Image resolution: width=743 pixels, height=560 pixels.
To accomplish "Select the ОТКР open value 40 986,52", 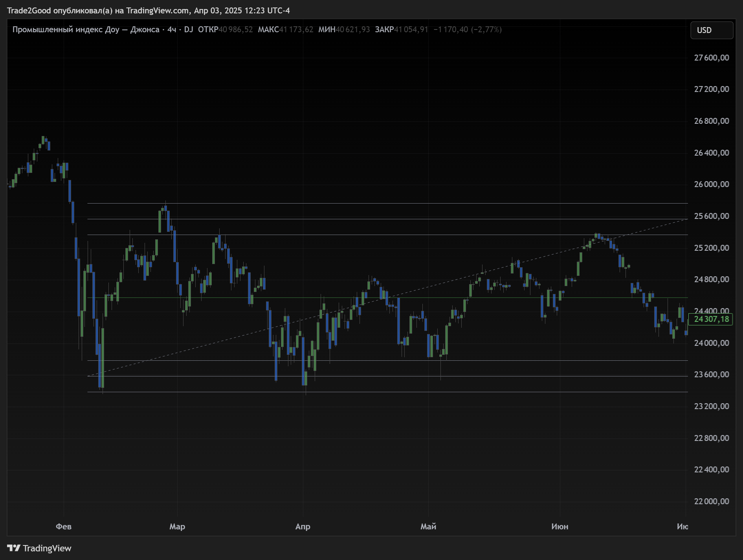I will [235, 29].
